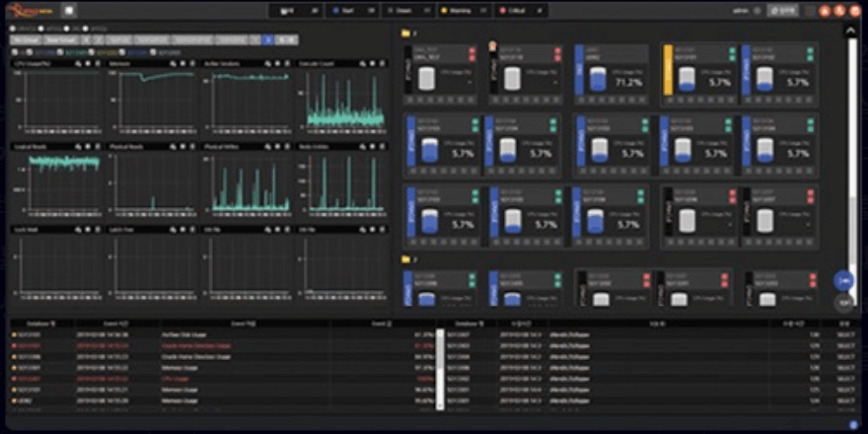Click the orange badge icon atop a database card
Screen dimensions: 868x434
click(x=492, y=47)
